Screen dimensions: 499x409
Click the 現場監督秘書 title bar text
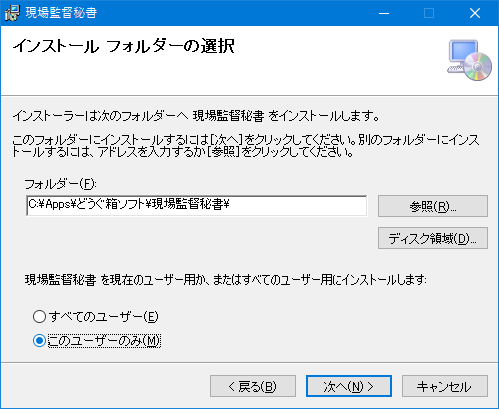[x=61, y=13]
